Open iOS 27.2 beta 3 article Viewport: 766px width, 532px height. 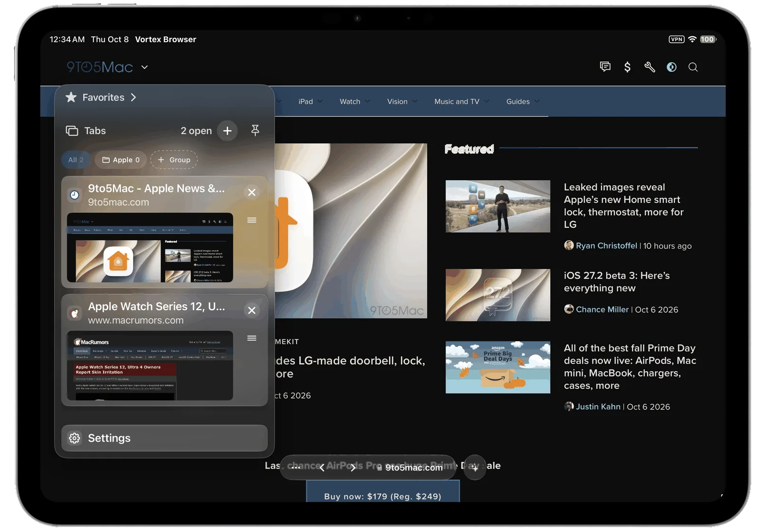pyautogui.click(x=617, y=282)
